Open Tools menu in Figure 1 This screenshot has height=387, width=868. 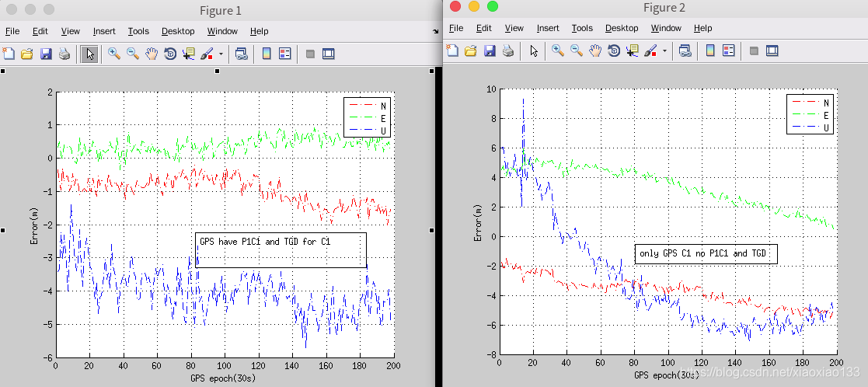tap(138, 31)
